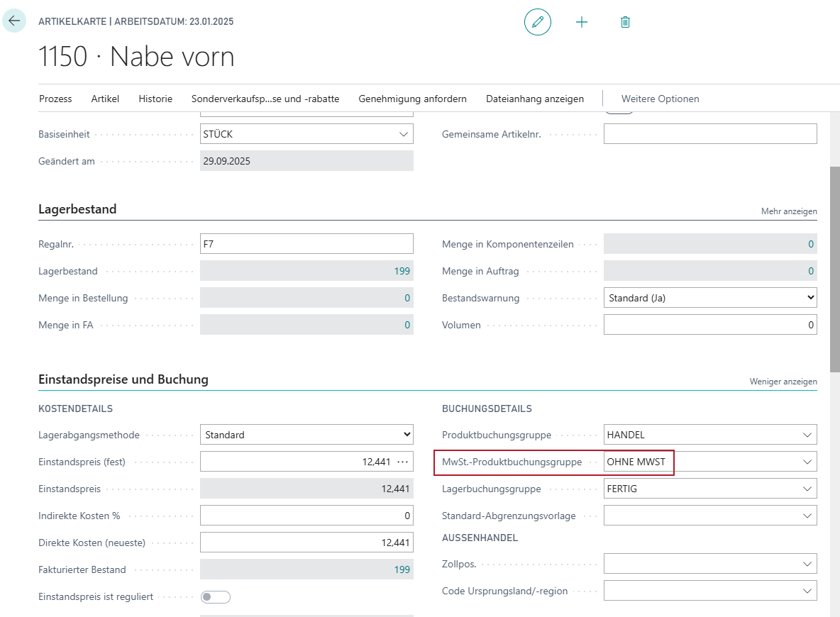The height and width of the screenshot is (617, 840).
Task: Click Weniger anzeigen in Einstandspreise section
Action: pos(783,382)
